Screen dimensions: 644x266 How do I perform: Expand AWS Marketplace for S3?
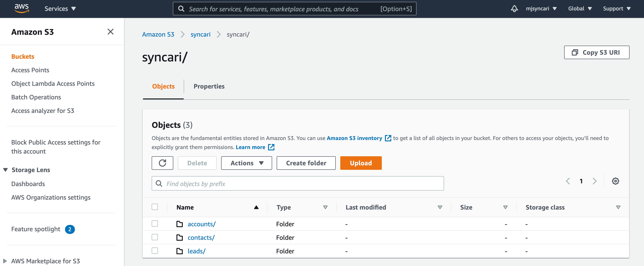pos(5,261)
